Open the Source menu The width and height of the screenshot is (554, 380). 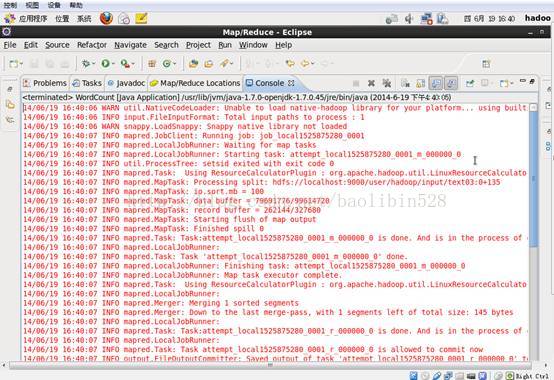tap(57, 45)
